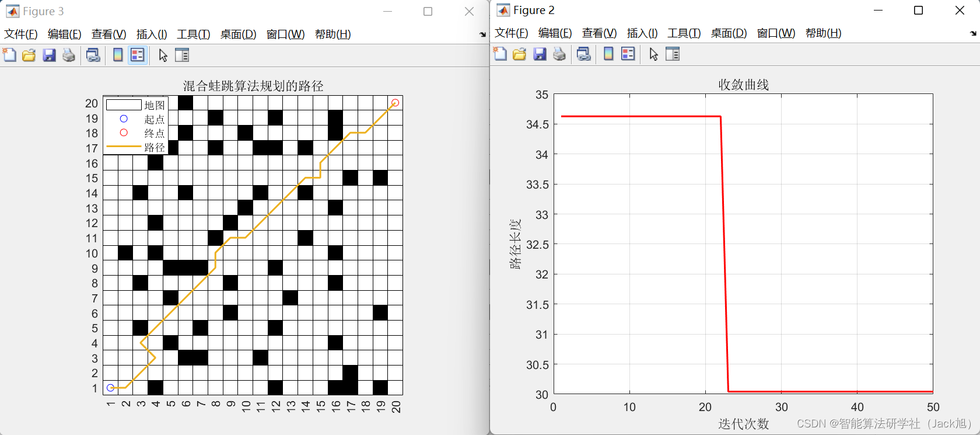This screenshot has height=435, width=980.
Task: Click Link Plot icon in Figure 2
Action: tap(583, 54)
